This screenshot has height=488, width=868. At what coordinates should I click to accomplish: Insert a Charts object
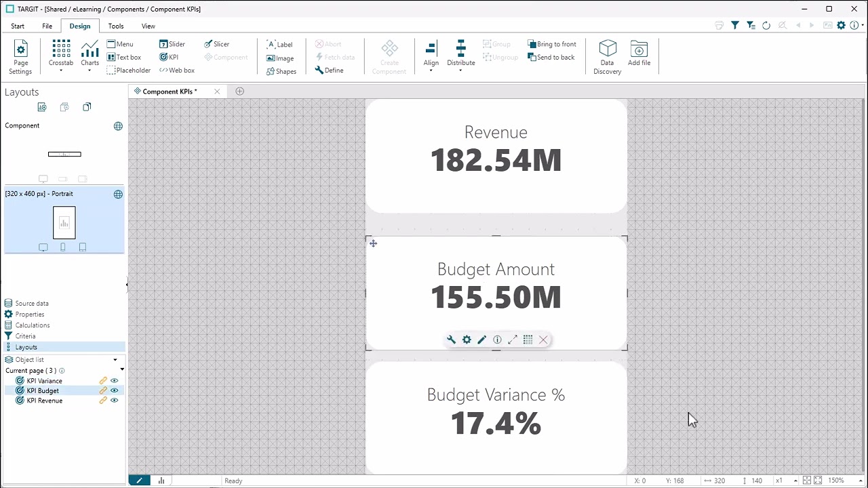coord(90,56)
